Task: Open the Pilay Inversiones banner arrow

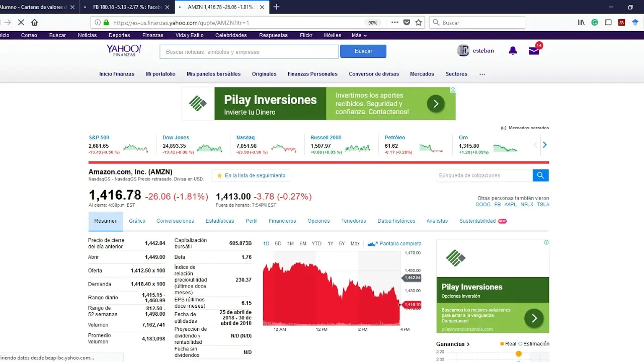Action: 436,104
